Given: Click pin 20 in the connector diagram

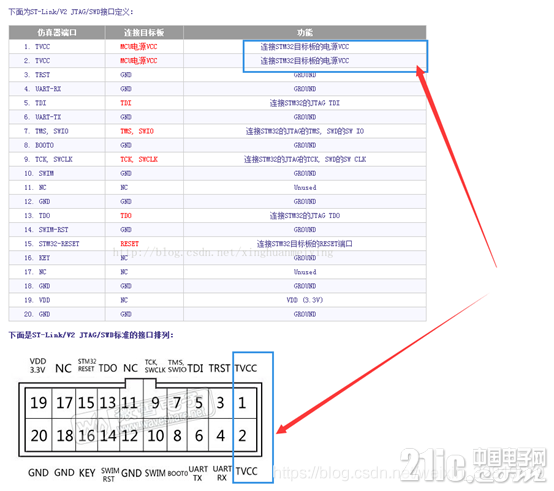Looking at the screenshot, I should point(39,436).
